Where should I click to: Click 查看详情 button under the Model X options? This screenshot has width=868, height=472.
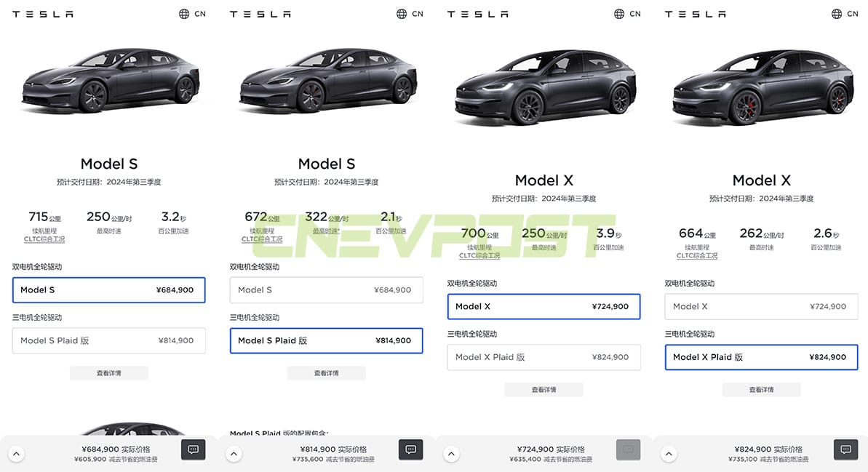[x=544, y=389]
